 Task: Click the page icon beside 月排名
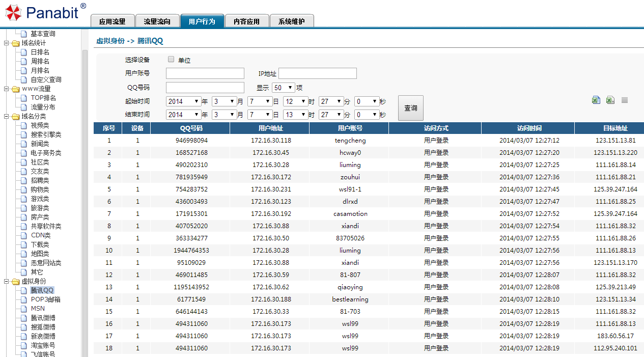click(x=23, y=70)
